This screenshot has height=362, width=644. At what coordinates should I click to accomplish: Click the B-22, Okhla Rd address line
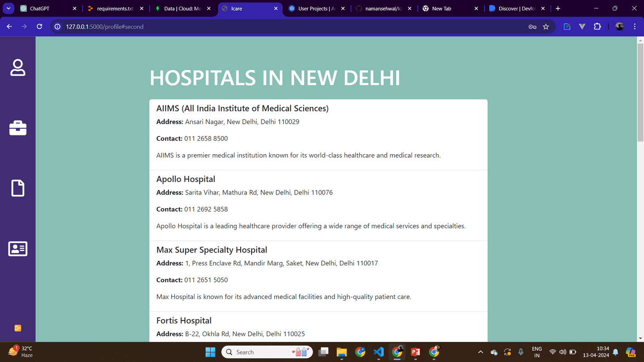tap(231, 334)
